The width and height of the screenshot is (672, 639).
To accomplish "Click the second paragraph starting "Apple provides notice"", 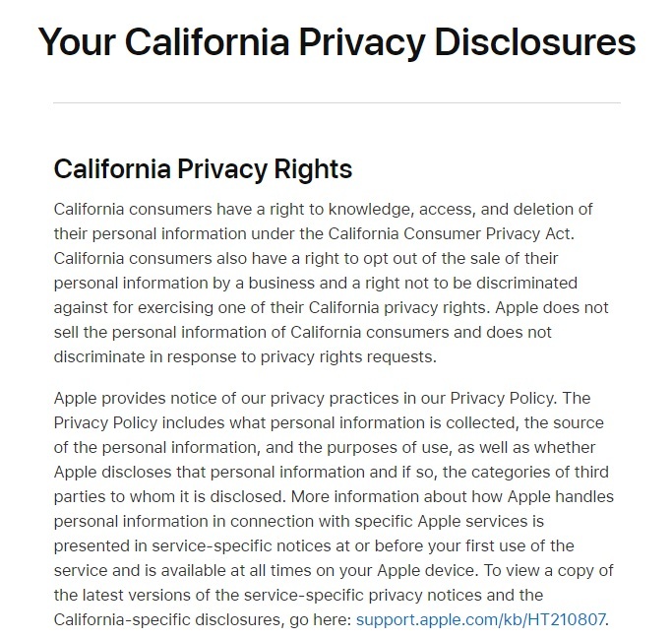I will (334, 509).
